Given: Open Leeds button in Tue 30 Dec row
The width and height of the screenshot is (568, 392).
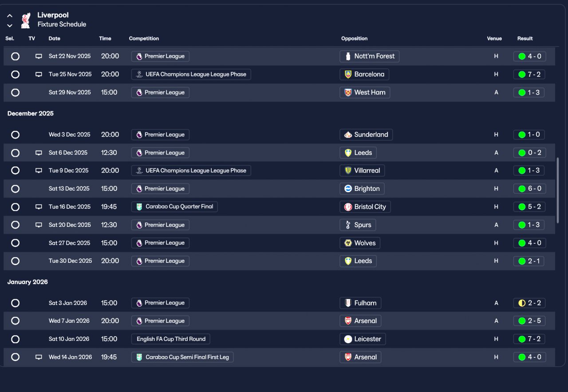Looking at the screenshot, I should point(358,261).
